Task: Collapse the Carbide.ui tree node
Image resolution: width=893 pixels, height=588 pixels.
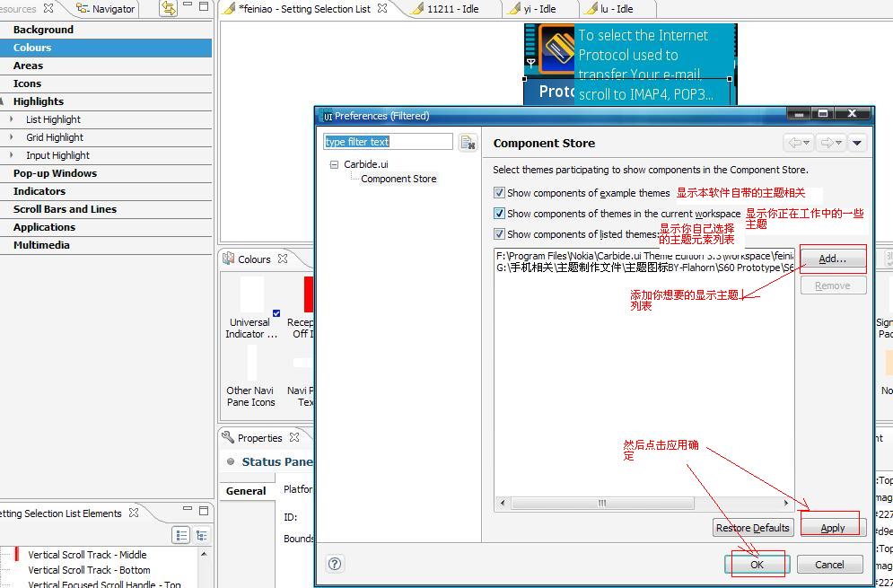Action: click(334, 164)
